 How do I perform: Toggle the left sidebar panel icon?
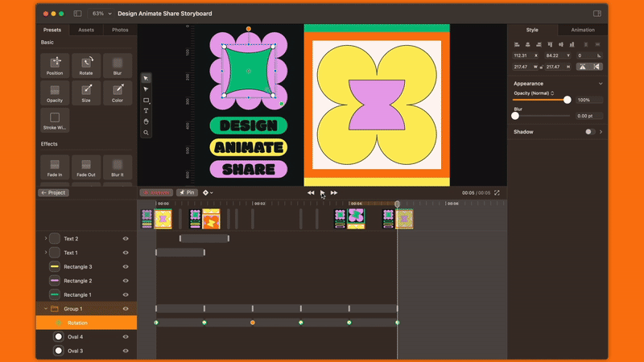click(x=77, y=14)
